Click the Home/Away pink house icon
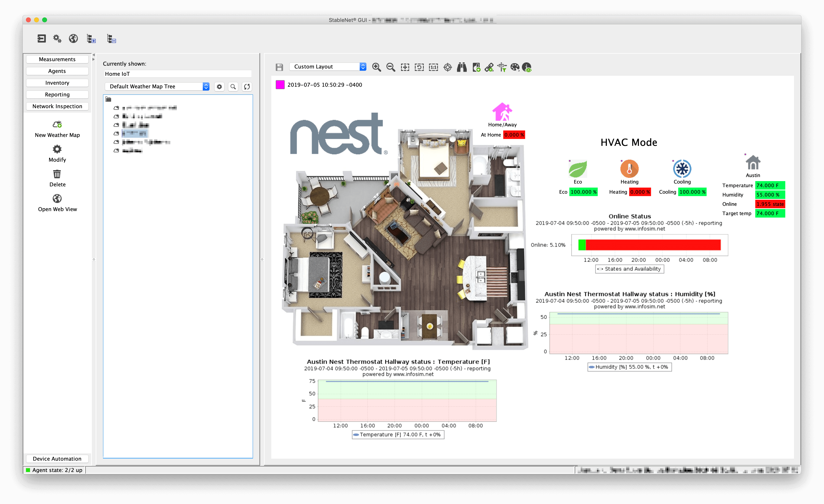Screen dimensions: 824x504 tap(502, 112)
